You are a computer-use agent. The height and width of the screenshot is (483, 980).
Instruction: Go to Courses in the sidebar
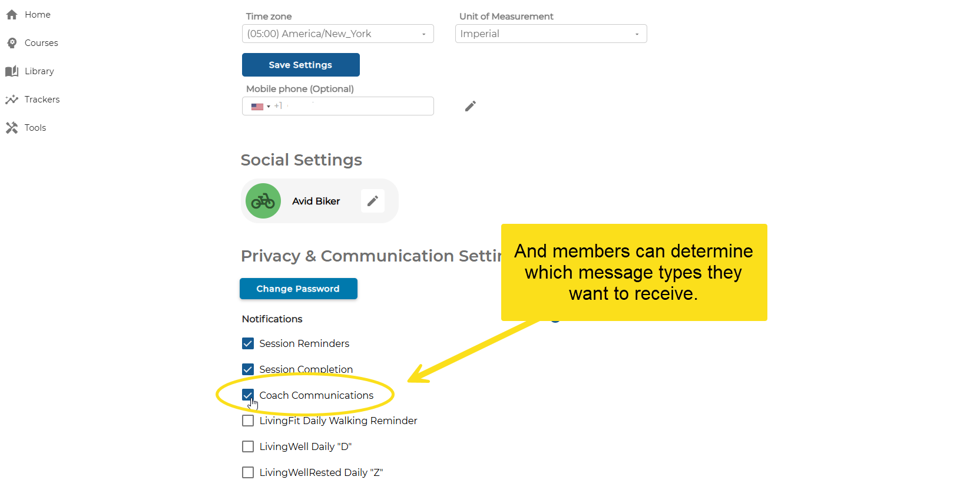point(41,43)
